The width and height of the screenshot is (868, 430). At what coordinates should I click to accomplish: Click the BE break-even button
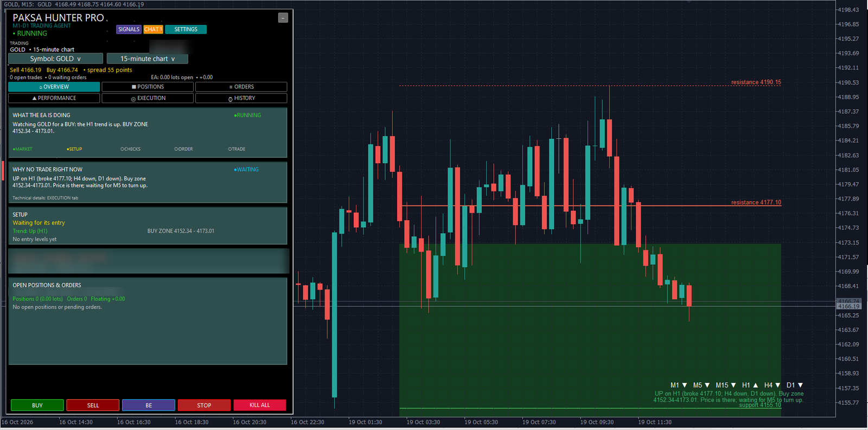[x=149, y=405]
